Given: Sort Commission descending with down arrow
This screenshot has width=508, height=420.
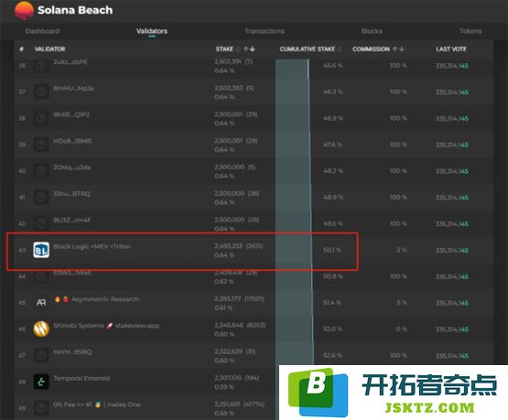Looking at the screenshot, I should point(402,48).
